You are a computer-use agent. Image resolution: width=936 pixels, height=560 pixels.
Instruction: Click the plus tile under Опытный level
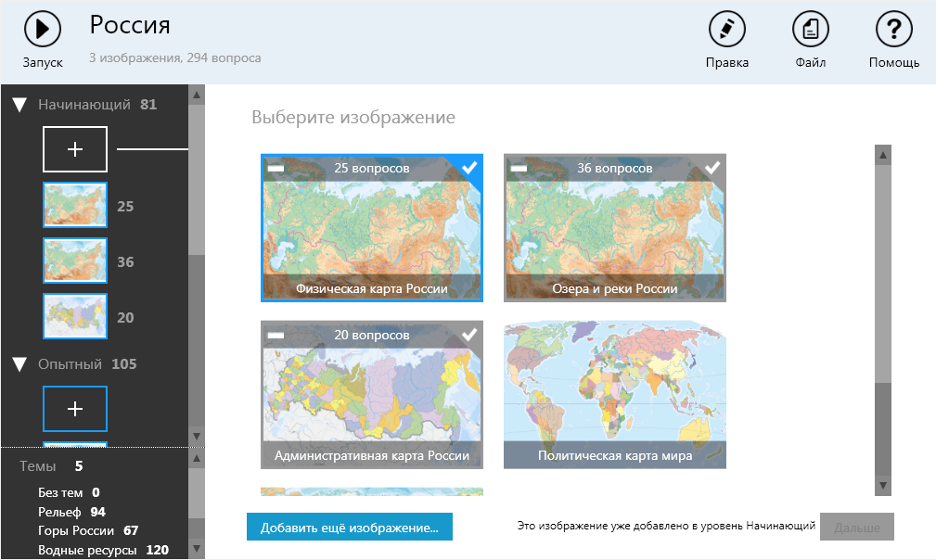(75, 409)
